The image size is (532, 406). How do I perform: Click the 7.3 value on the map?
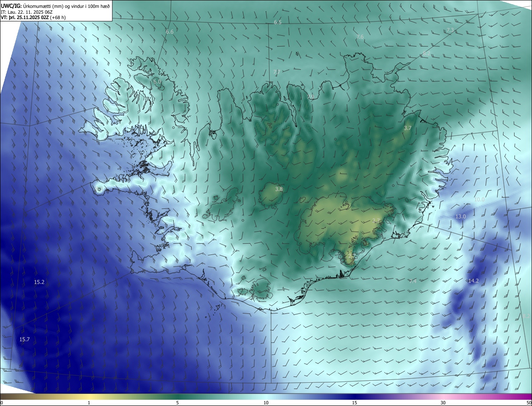(x=450, y=30)
